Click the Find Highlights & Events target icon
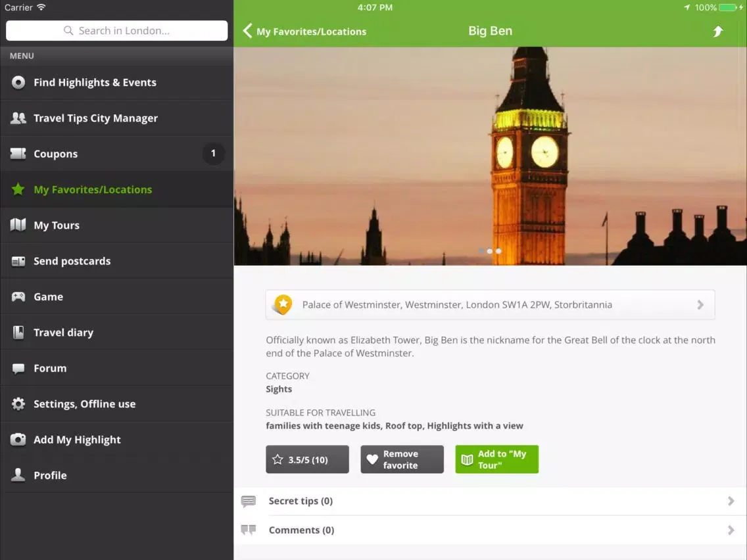This screenshot has height=560, width=747. pyautogui.click(x=18, y=82)
